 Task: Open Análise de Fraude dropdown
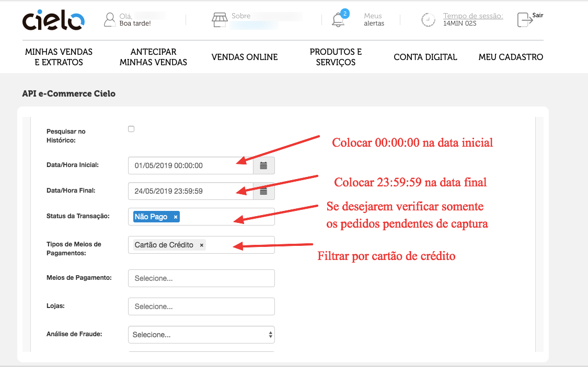tap(201, 335)
